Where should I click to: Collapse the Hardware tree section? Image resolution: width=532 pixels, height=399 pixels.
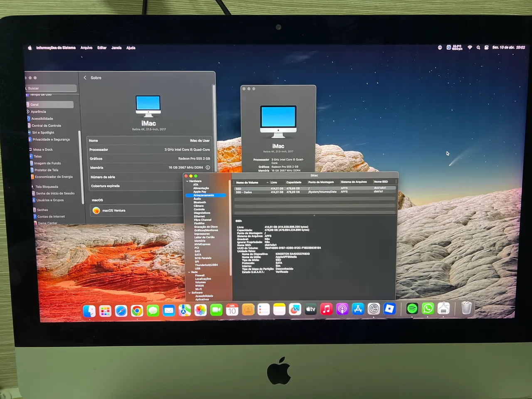coord(187,181)
